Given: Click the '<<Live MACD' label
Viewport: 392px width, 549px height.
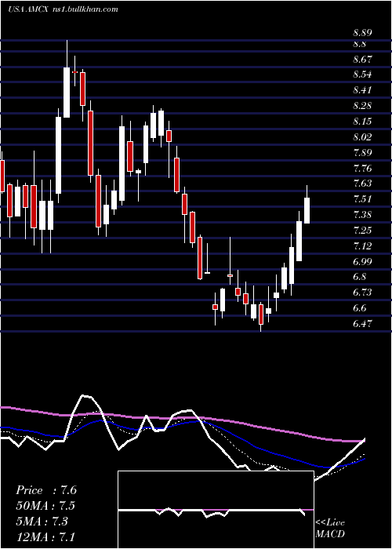Looking at the screenshot, I should pos(330,529).
